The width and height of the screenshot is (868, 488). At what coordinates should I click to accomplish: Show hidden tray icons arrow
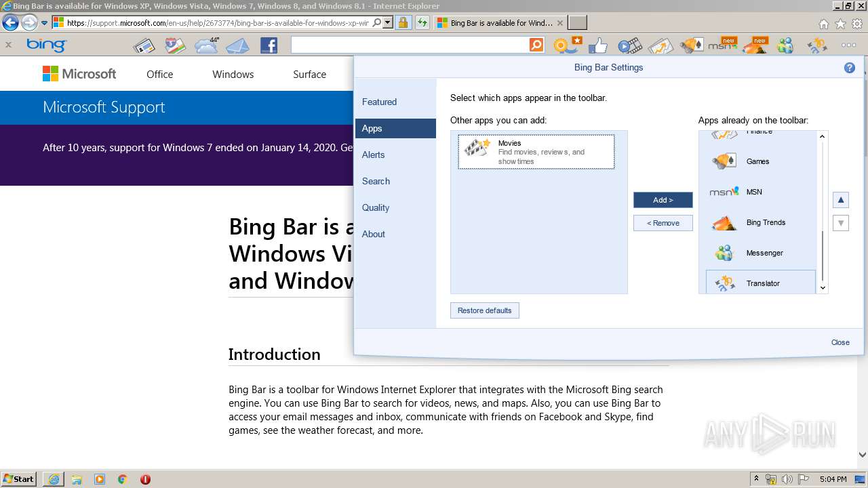(757, 479)
